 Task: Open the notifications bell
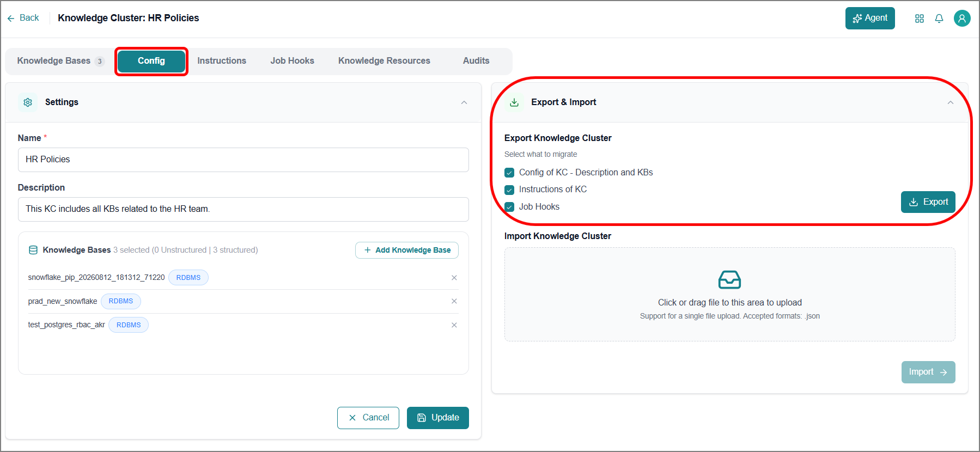pyautogui.click(x=939, y=19)
